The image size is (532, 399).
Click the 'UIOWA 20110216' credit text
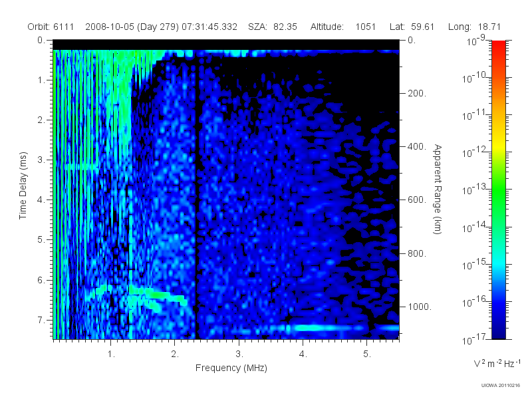pos(501,386)
